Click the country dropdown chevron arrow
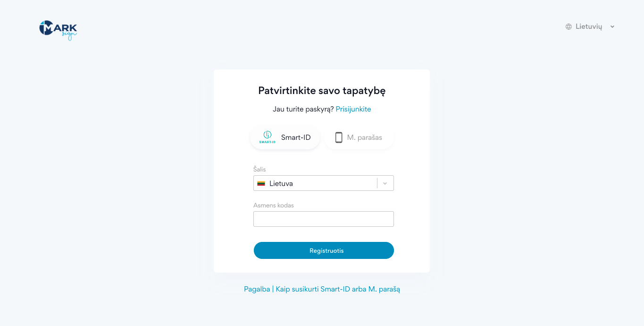This screenshot has height=326, width=644. coord(385,183)
